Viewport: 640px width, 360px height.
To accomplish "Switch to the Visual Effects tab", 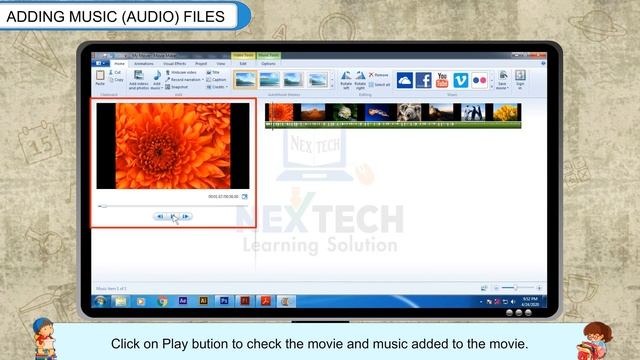I will [175, 64].
